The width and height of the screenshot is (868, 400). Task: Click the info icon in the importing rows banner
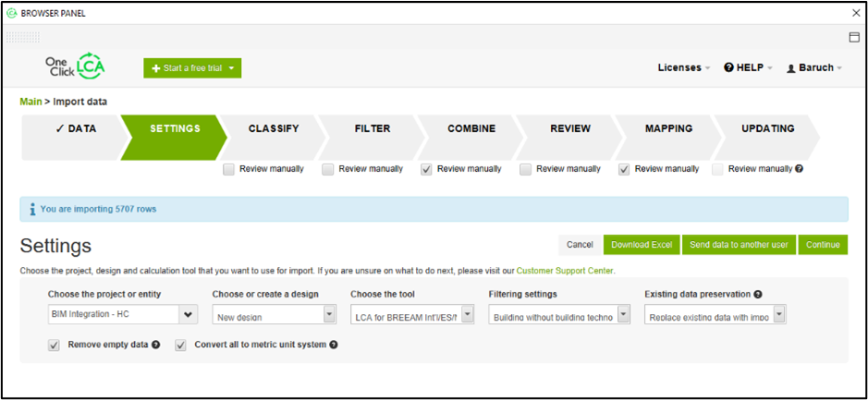(x=32, y=209)
